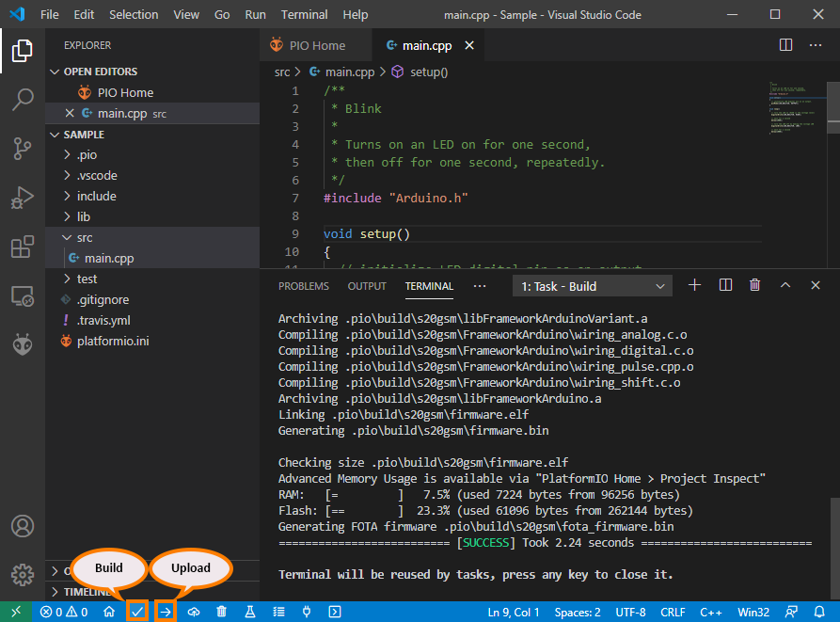Open main.cpp in the file tree
The width and height of the screenshot is (840, 622).
pos(152,258)
